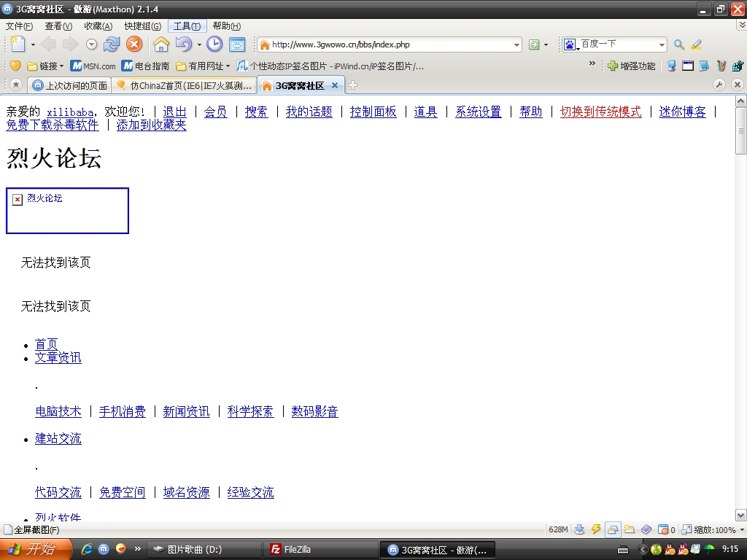Click Baidu paw search engine selector

point(570,44)
